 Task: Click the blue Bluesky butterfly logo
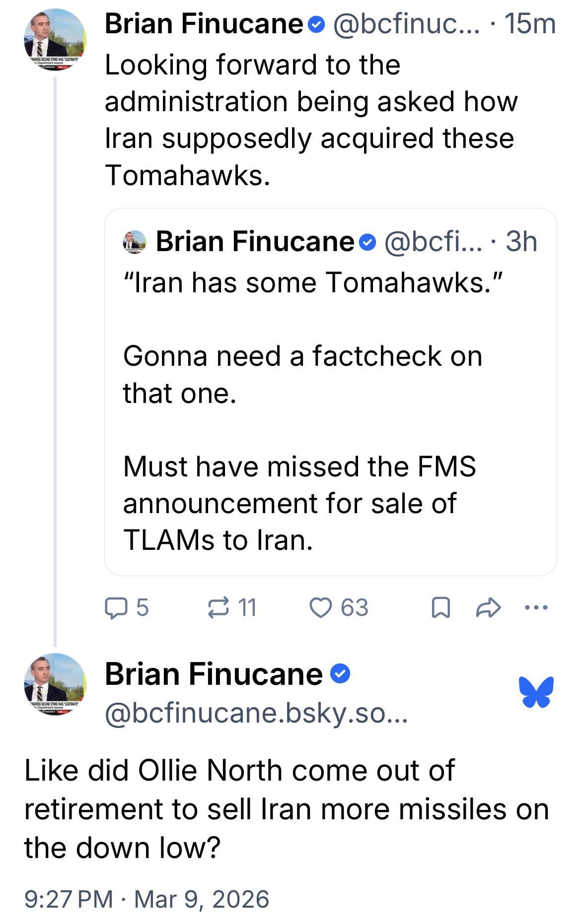(536, 691)
